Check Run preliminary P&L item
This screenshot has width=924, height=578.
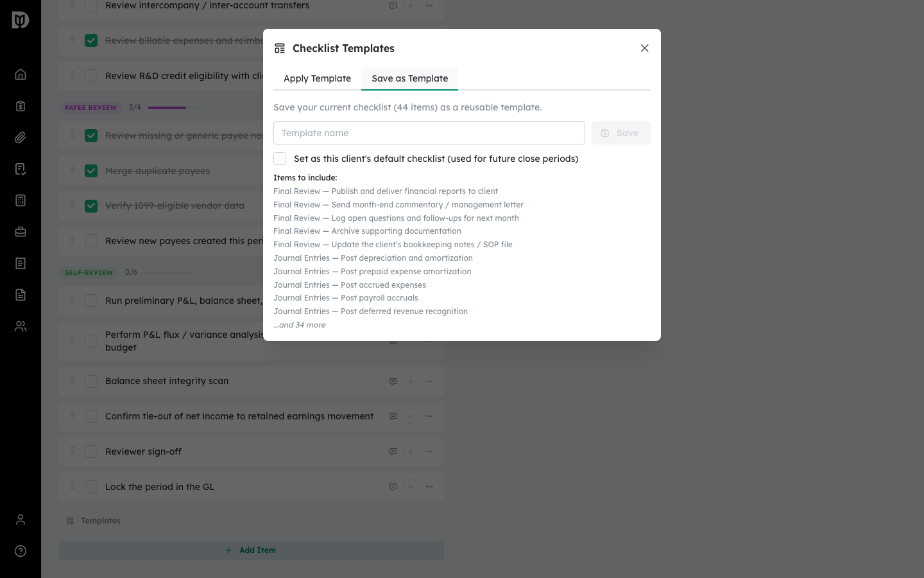91,301
